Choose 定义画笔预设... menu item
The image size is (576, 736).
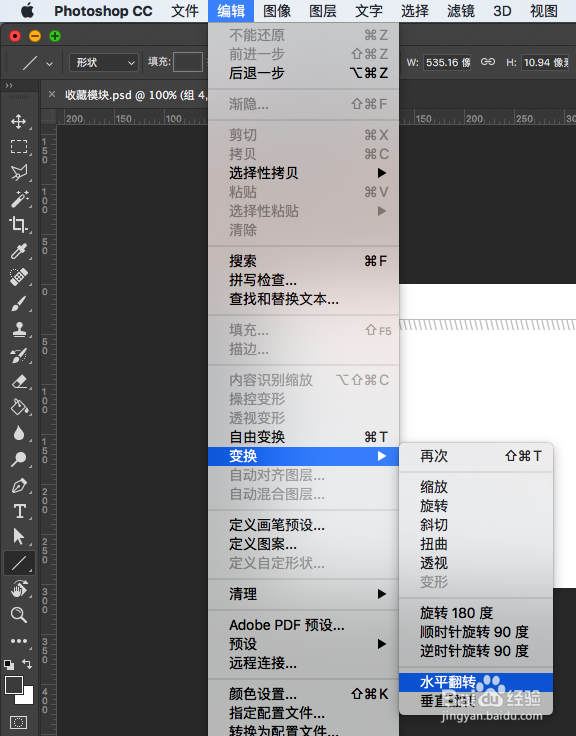click(303, 525)
